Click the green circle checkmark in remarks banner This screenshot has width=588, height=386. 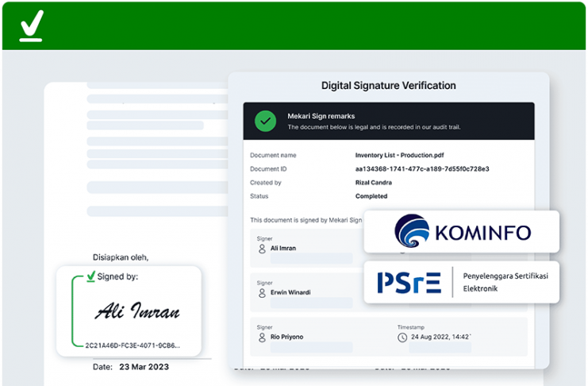[x=265, y=121]
